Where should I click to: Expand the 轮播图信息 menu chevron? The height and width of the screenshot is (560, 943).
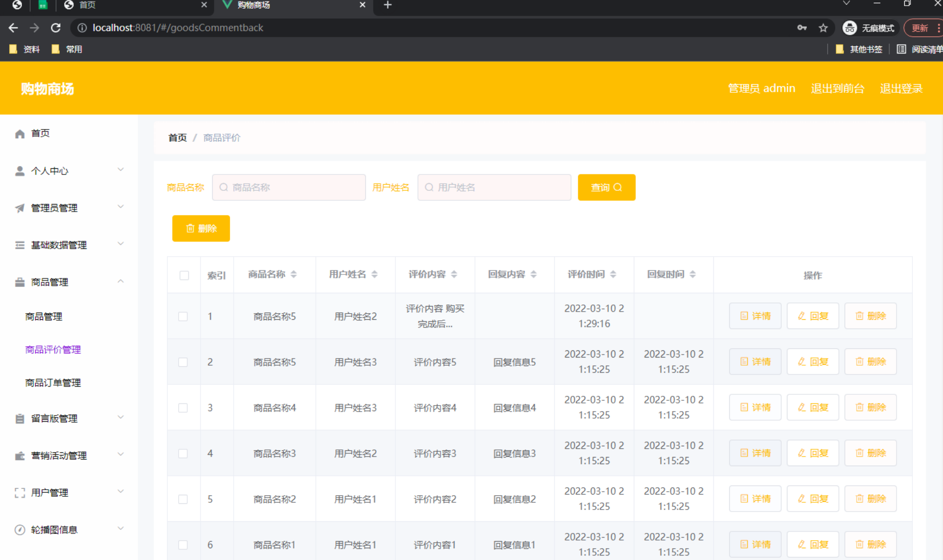point(121,528)
